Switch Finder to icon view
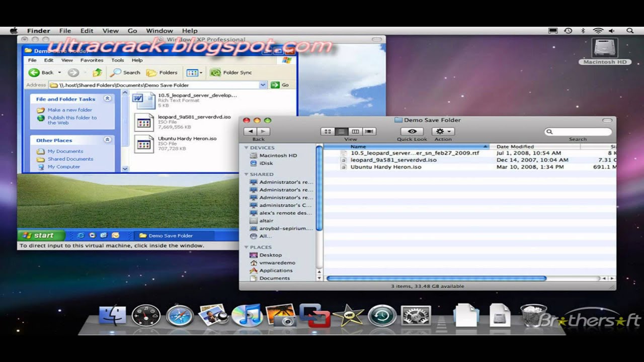644x362 pixels. [328, 132]
